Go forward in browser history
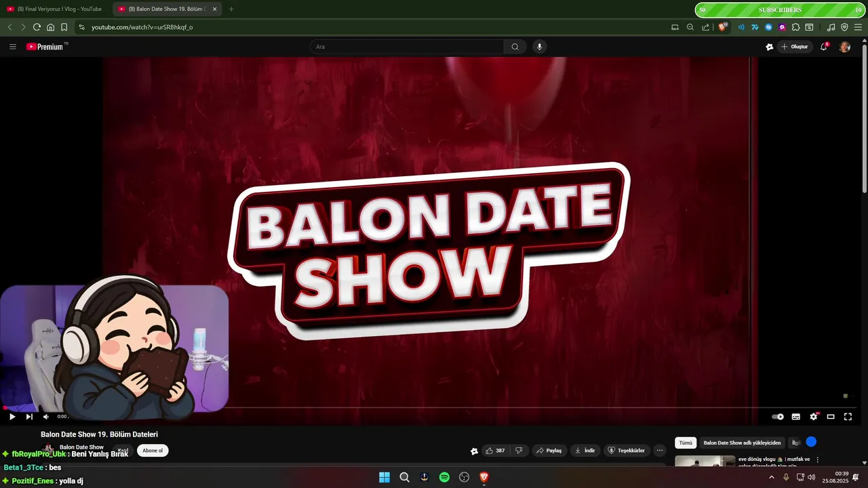 (23, 27)
